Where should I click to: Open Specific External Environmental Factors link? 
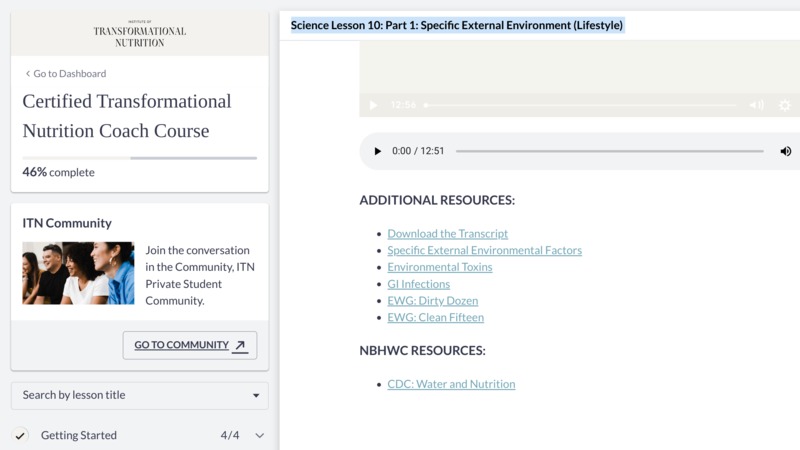pos(484,250)
